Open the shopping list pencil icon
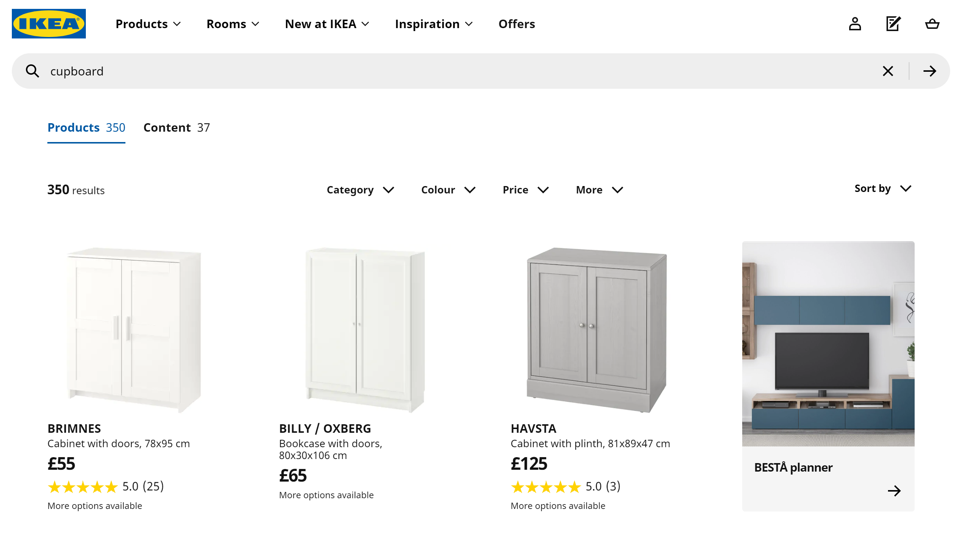The height and width of the screenshot is (560, 962). pos(893,24)
